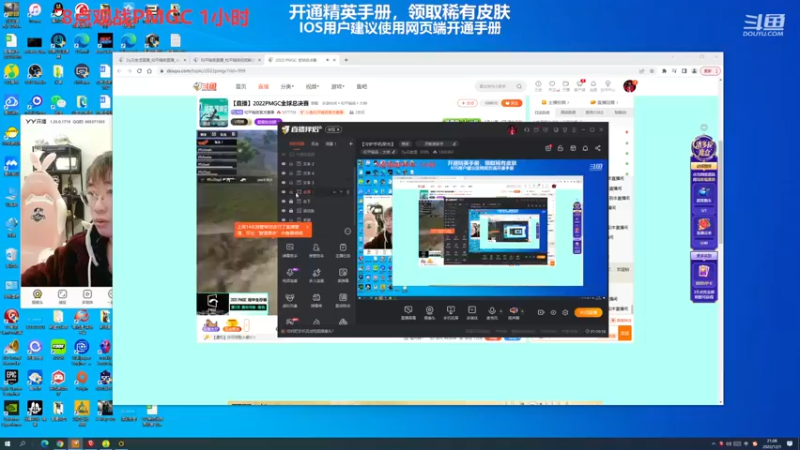Image resolution: width=800 pixels, height=450 pixels.
Task: Open the Windows Start menu
Action: [x=7, y=444]
